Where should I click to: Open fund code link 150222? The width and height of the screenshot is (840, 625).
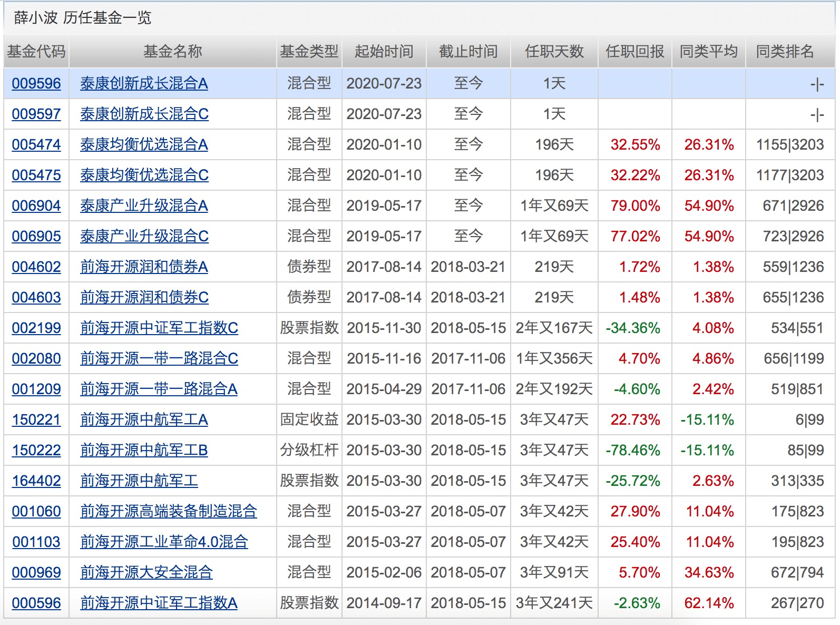tap(36, 450)
